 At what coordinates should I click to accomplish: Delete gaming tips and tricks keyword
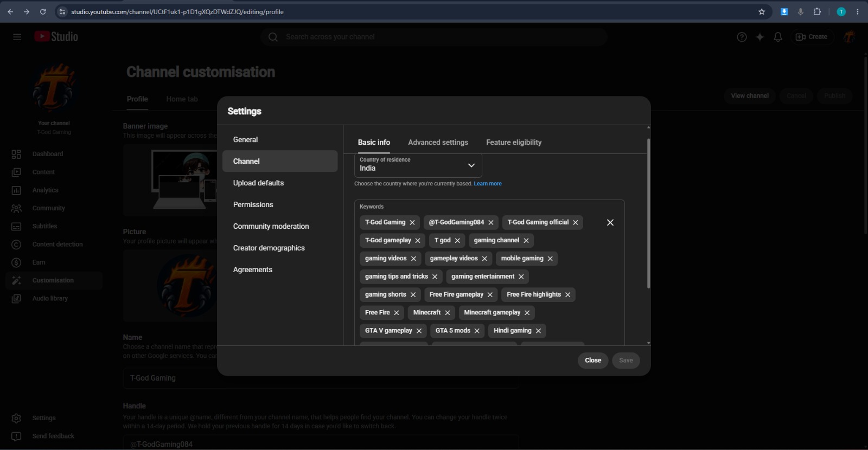435,277
